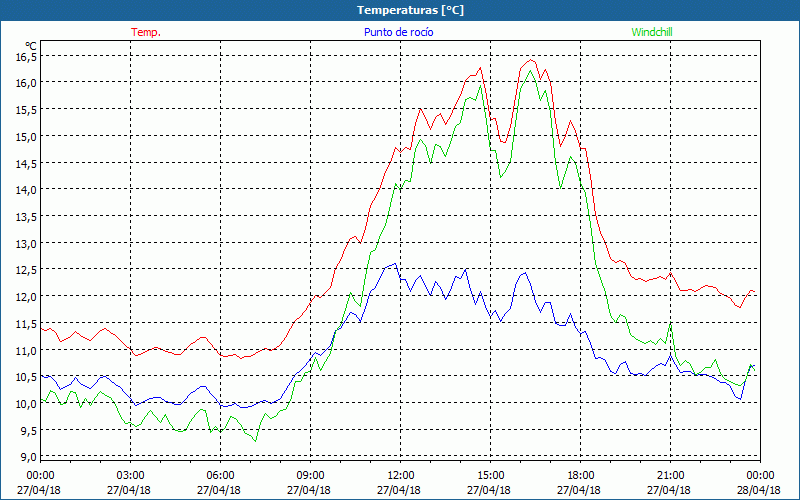
Task: Click the 03:00 time axis label
Action: 131,475
